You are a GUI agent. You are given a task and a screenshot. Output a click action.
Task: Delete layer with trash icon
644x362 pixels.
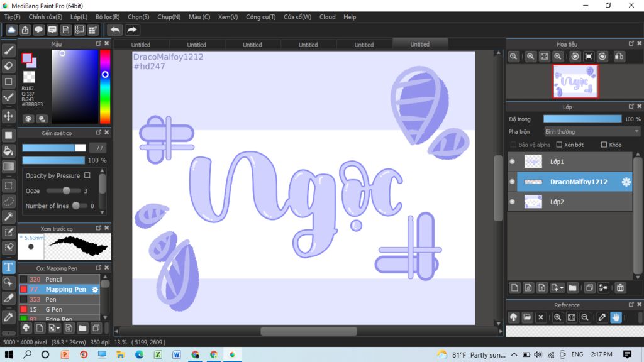coord(620,288)
